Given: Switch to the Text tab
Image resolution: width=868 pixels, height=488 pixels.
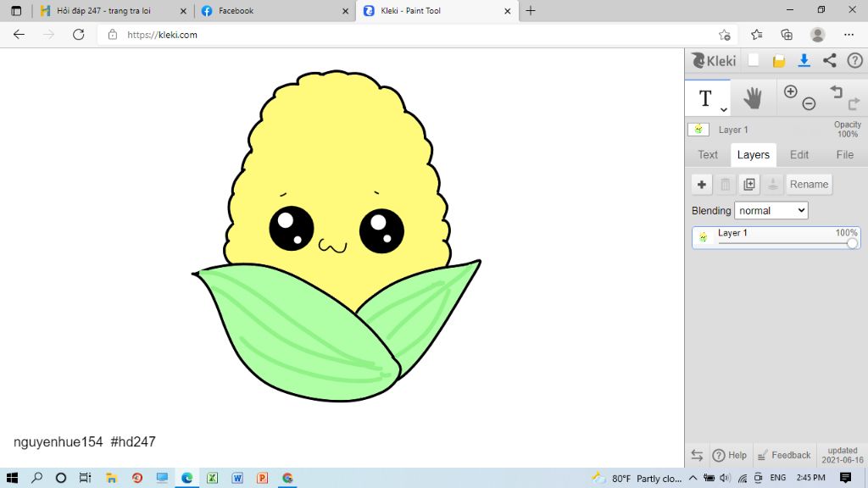Looking at the screenshot, I should tap(708, 155).
